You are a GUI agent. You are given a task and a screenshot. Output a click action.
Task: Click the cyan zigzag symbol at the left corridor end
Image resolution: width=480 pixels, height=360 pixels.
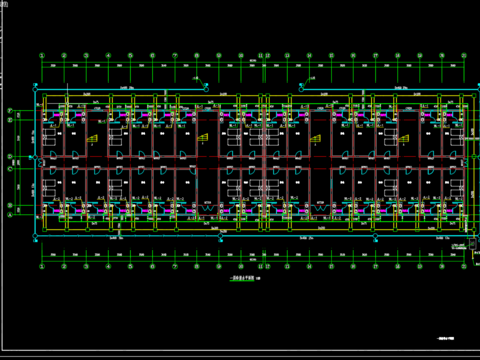42,163
